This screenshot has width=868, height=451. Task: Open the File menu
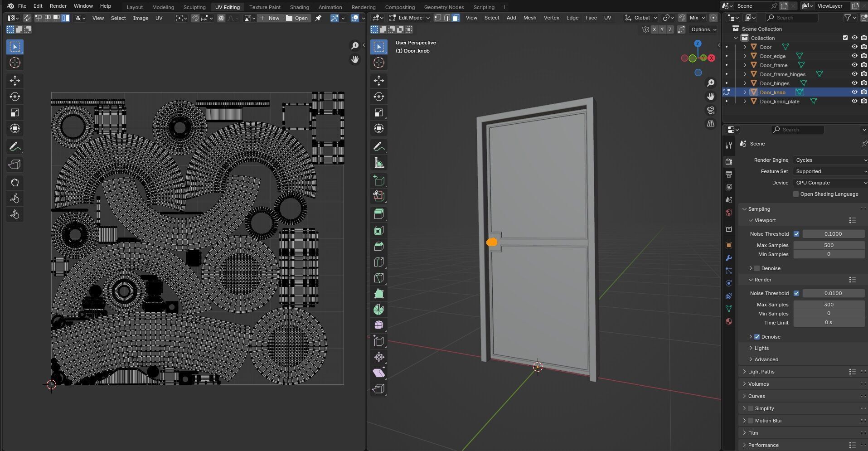click(x=22, y=6)
